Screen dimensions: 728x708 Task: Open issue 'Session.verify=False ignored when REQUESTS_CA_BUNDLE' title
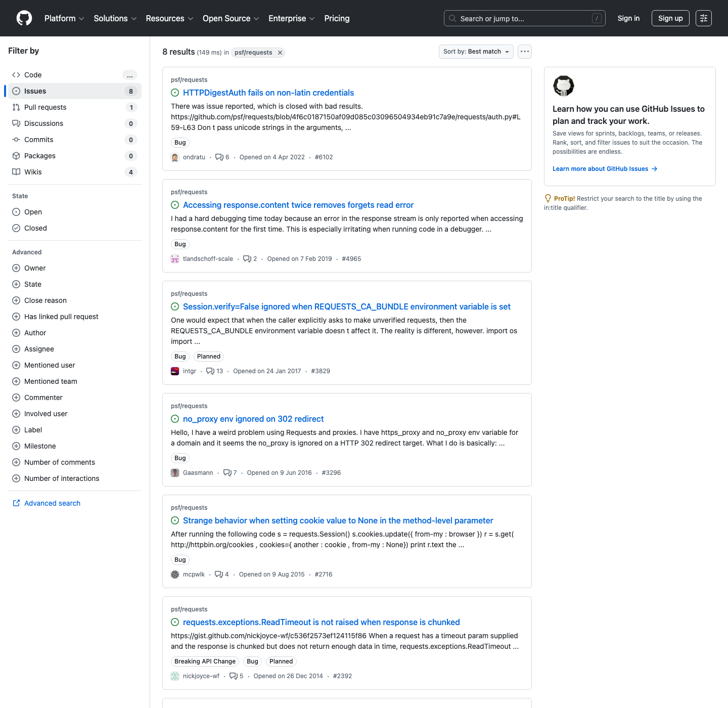(347, 306)
